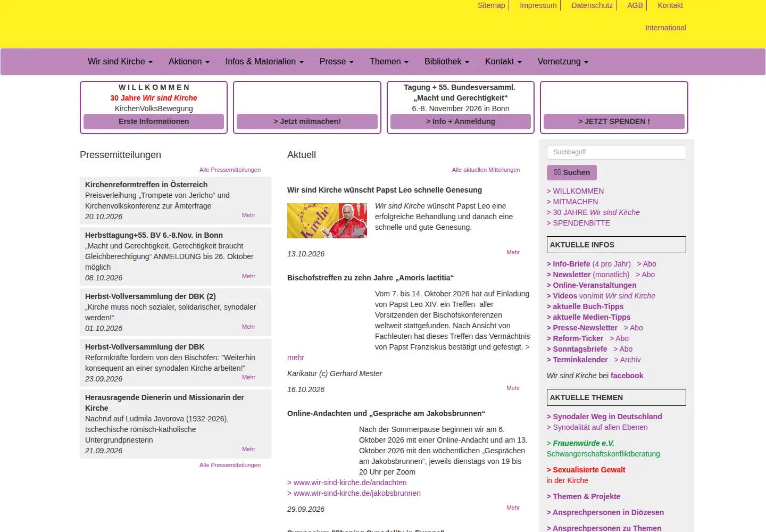The image size is (766, 532).
Task: Open the Vernetzung navigation menu
Action: [563, 62]
